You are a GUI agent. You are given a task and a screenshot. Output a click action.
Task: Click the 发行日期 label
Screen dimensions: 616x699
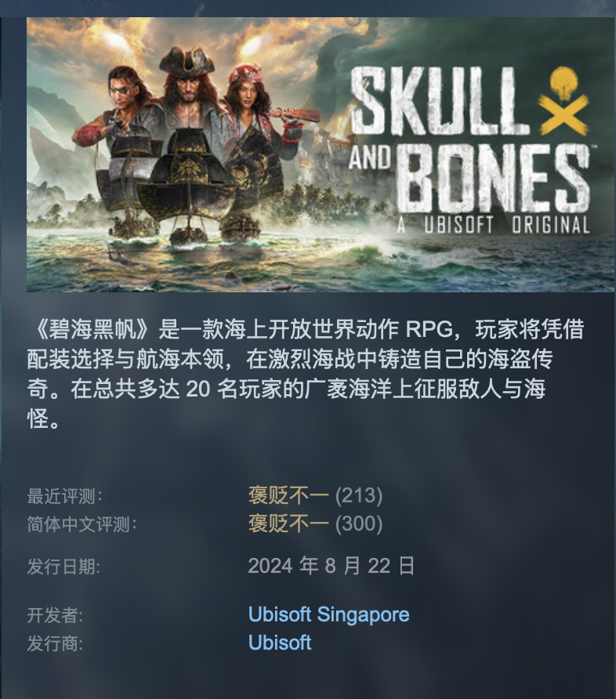[63, 567]
